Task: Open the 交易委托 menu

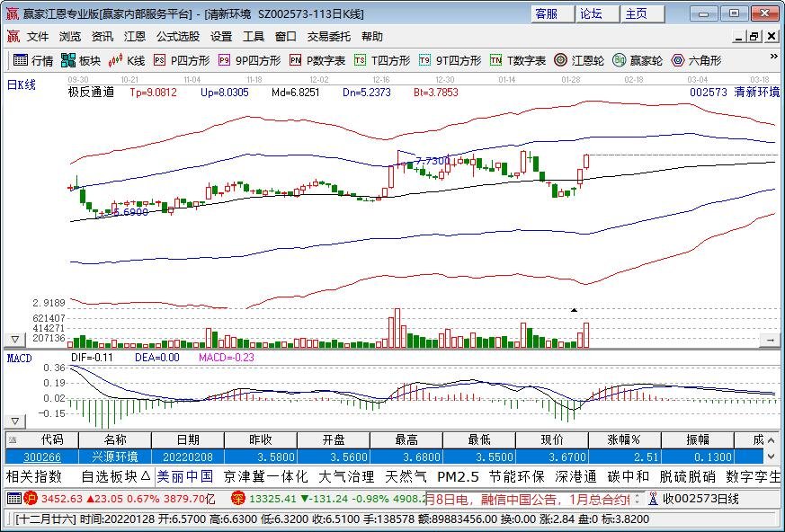Action: click(x=329, y=37)
